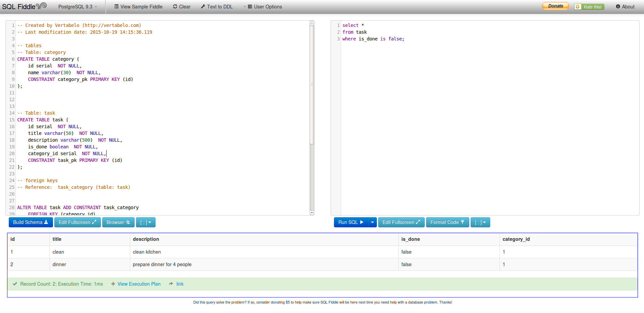
Task: Click the schema editor vertical scrollbar
Action: [x=312, y=84]
